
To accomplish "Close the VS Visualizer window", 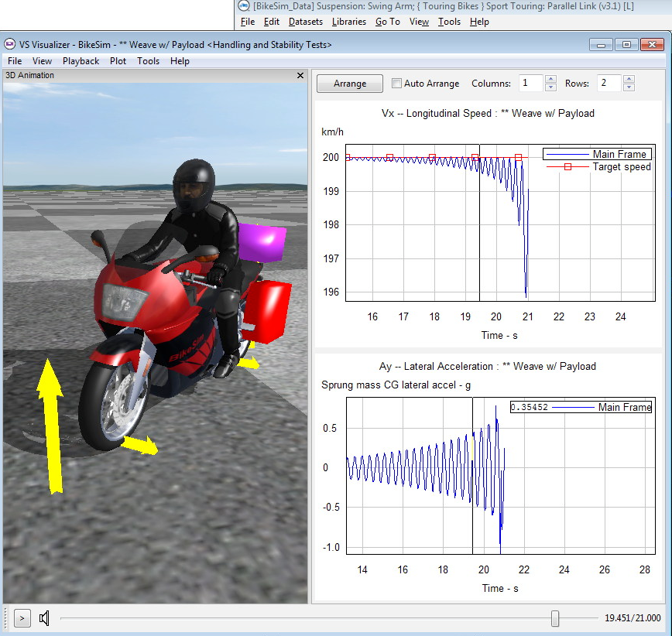I will coord(653,45).
